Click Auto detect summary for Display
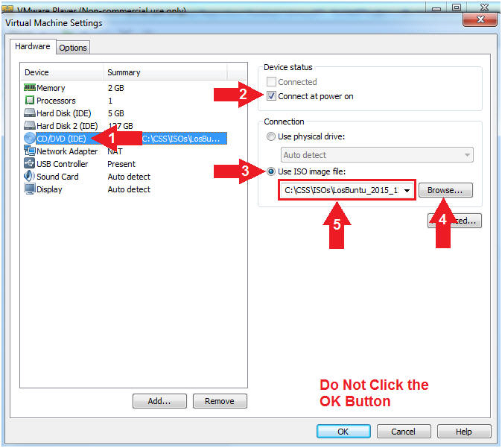Screen dimensions: 502x448 [x=129, y=189]
